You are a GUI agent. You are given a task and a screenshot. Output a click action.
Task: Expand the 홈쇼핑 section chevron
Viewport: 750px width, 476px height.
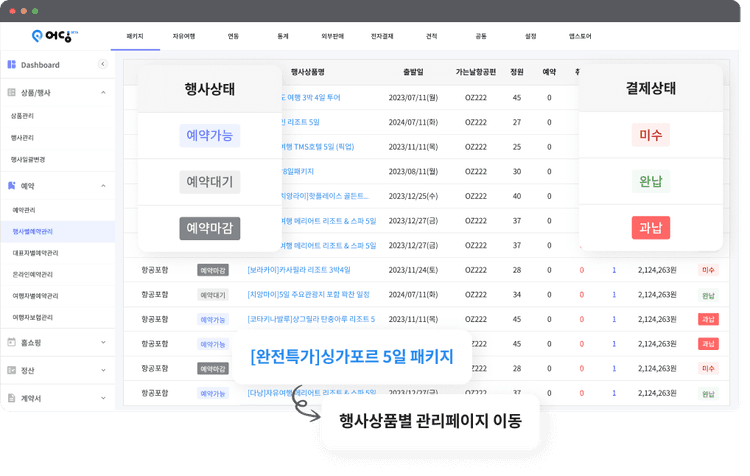click(x=103, y=343)
